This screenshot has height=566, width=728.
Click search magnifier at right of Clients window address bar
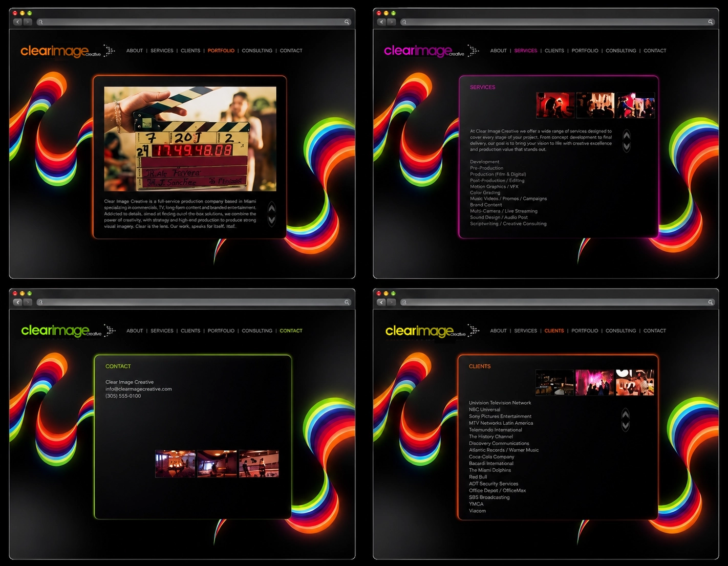[x=711, y=302]
